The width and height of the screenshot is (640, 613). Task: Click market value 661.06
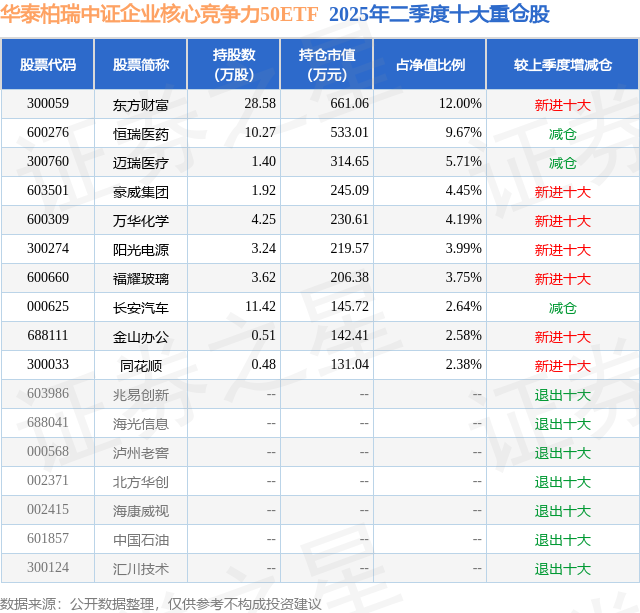point(349,104)
